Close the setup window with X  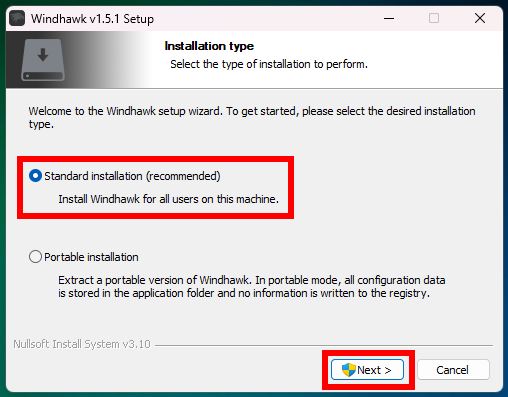tap(480, 18)
